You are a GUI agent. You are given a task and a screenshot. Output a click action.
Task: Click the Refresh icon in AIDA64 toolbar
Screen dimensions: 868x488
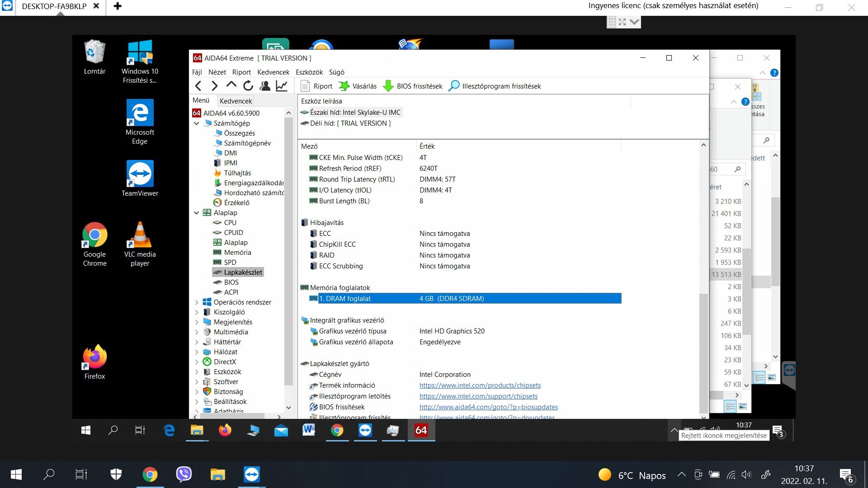(x=248, y=86)
